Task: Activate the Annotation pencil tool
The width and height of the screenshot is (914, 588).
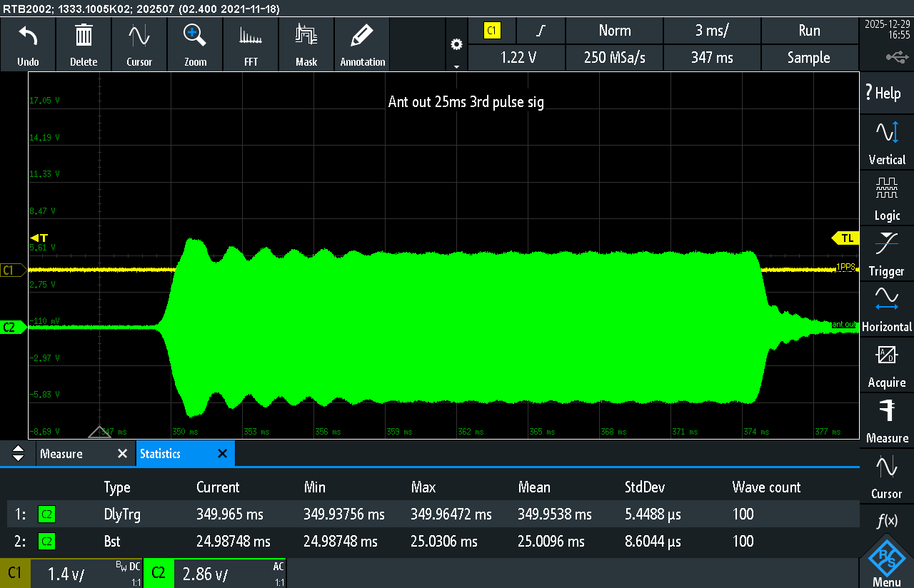Action: pos(362,36)
